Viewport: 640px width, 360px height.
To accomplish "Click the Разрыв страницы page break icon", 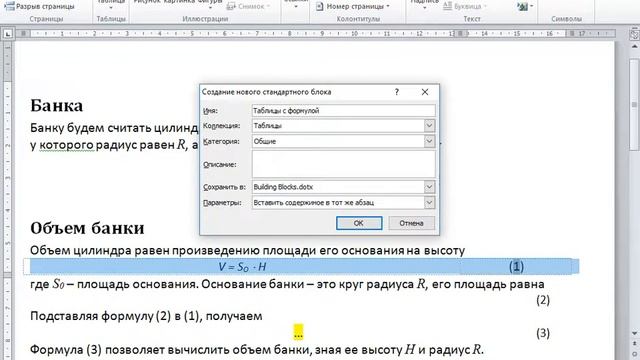I will click(x=9, y=6).
